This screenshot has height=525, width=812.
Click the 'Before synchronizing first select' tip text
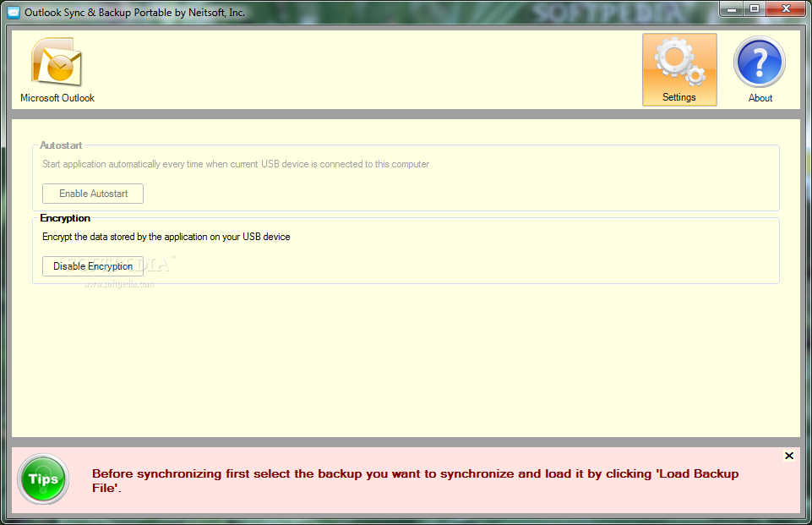[416, 480]
